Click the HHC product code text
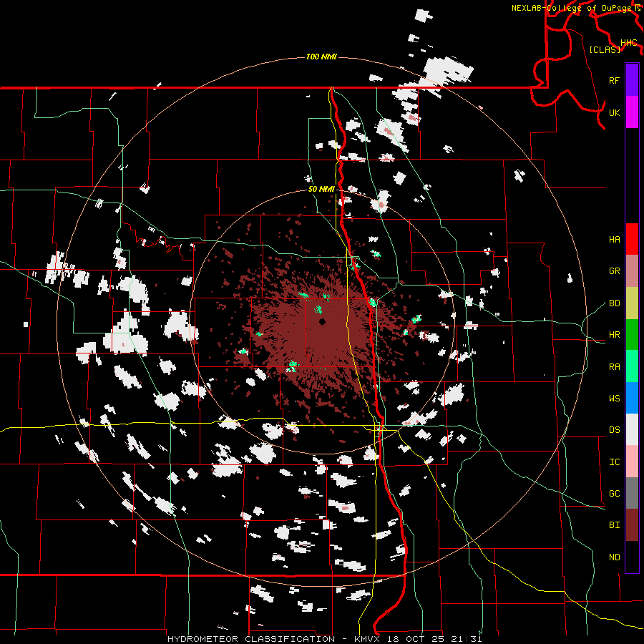The image size is (644, 644). pos(629,43)
